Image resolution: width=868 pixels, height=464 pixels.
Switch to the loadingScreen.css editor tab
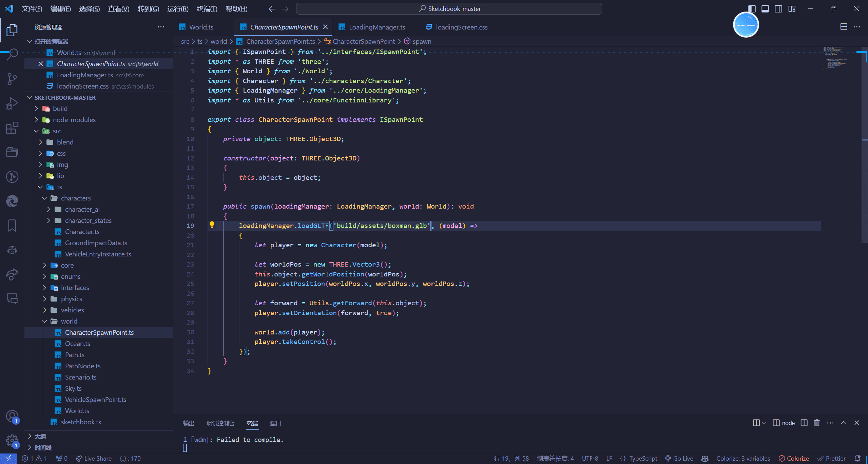[x=461, y=27]
